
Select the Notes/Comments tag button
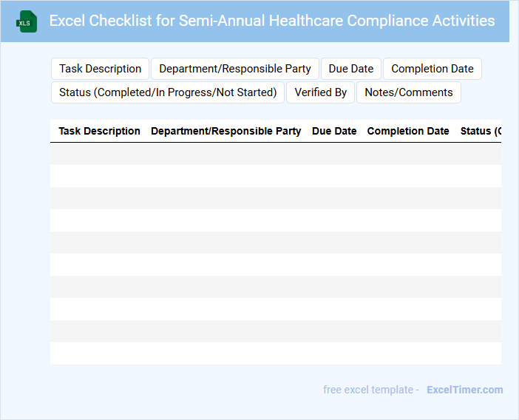tap(409, 92)
